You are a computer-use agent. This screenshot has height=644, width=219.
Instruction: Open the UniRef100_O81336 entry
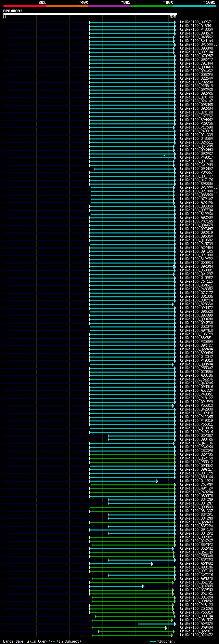pos(196,296)
